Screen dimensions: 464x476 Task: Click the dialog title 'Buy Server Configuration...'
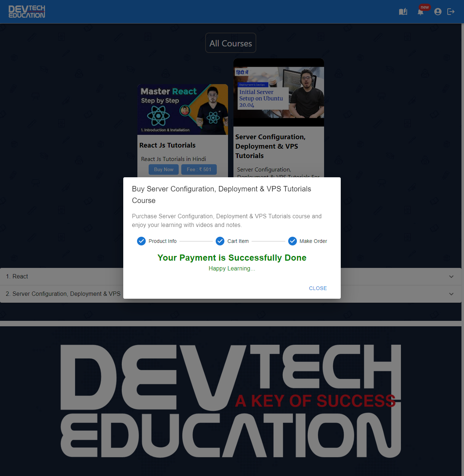tap(221, 195)
